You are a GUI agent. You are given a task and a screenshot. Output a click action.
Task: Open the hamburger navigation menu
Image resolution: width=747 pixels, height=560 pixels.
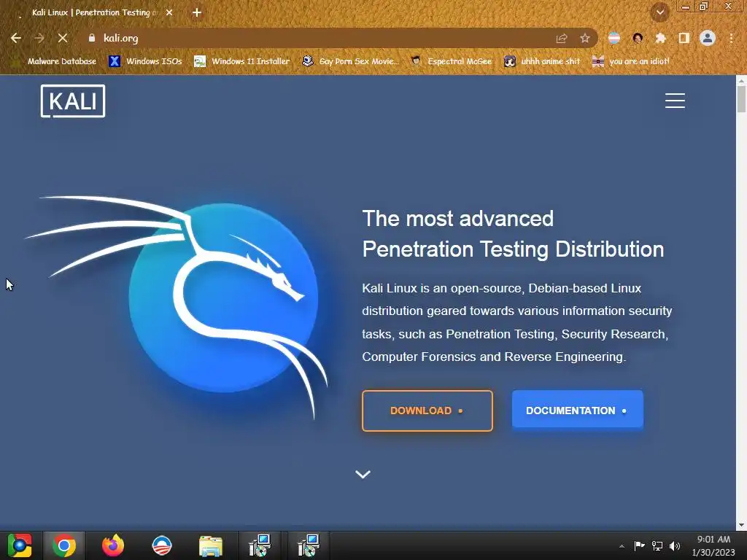tap(675, 101)
